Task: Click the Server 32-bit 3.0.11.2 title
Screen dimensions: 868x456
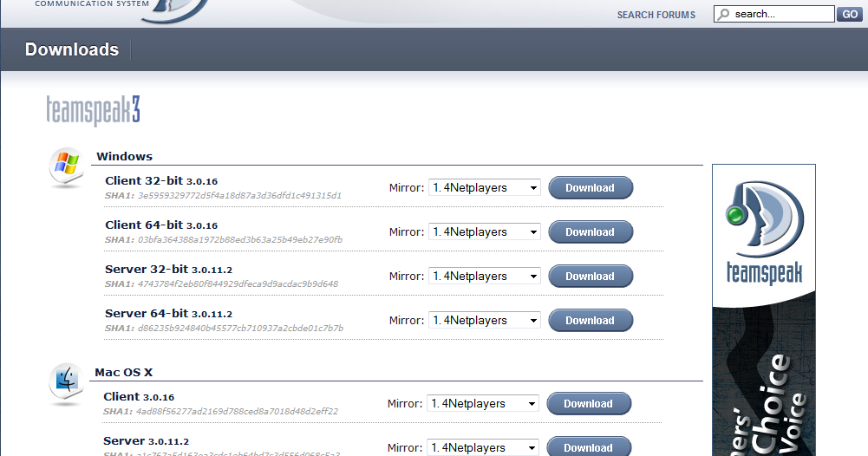Action: pyautogui.click(x=168, y=270)
